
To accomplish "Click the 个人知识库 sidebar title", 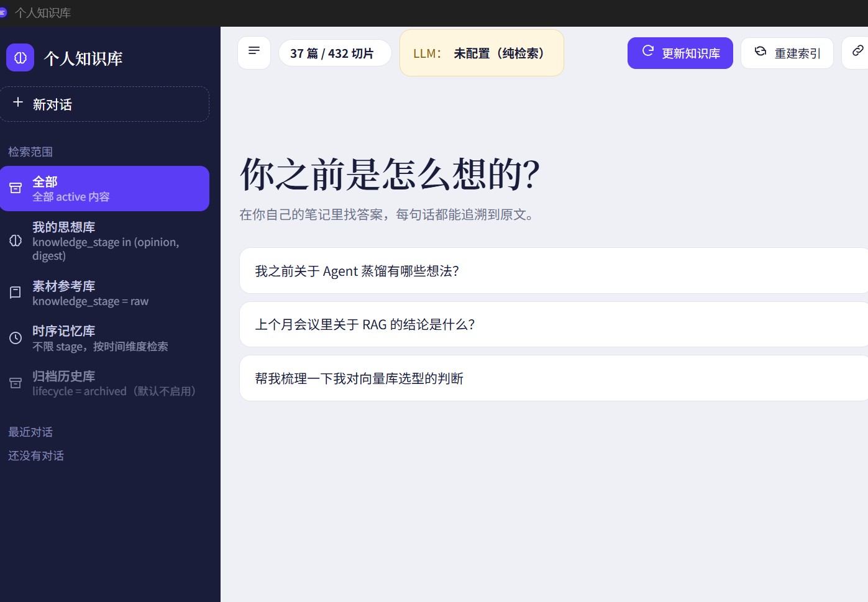I will pyautogui.click(x=83, y=58).
